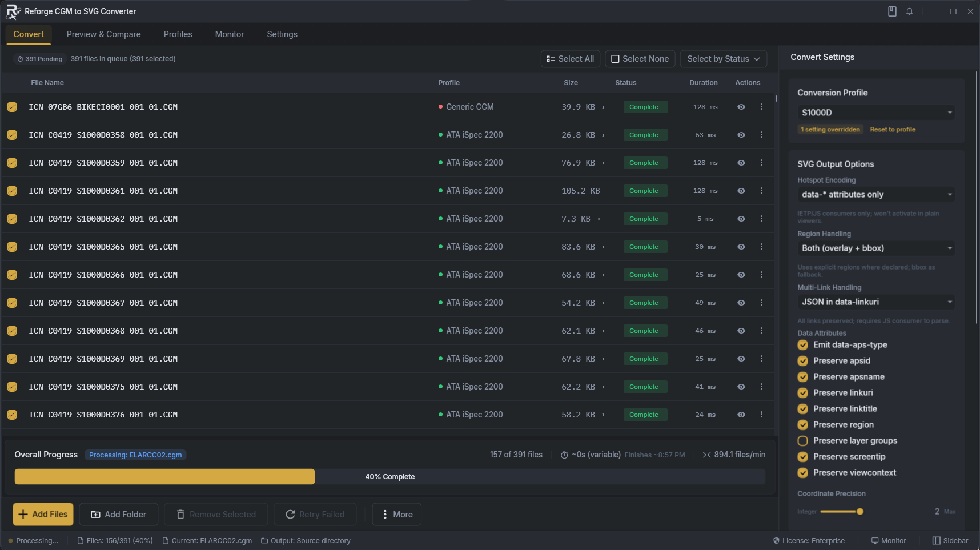
Task: Open the bookmark icon in title bar
Action: click(x=892, y=11)
